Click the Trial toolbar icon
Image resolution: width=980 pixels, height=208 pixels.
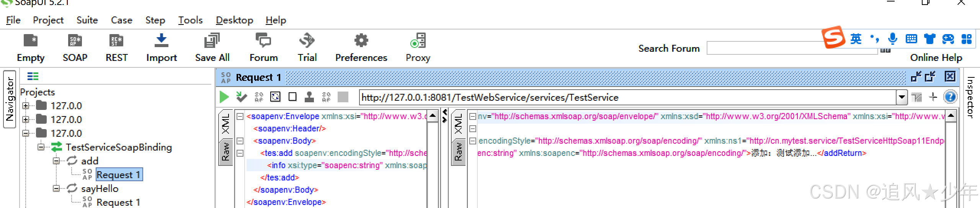click(307, 41)
